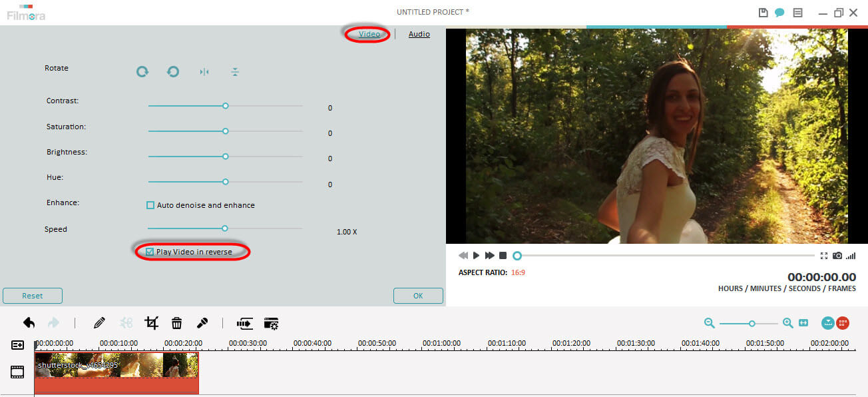
Task: Click the power tool icon in the toolbar
Action: coord(245,324)
